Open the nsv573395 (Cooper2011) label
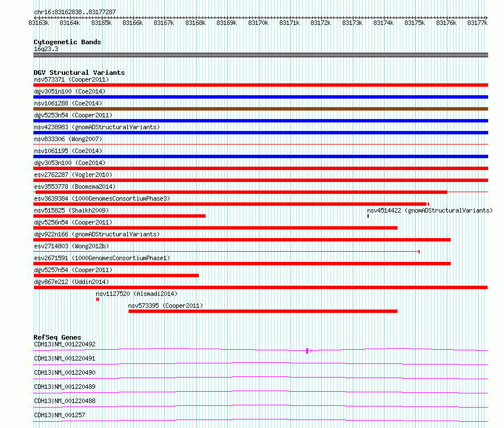Image resolution: width=504 pixels, height=428 pixels. [x=165, y=306]
